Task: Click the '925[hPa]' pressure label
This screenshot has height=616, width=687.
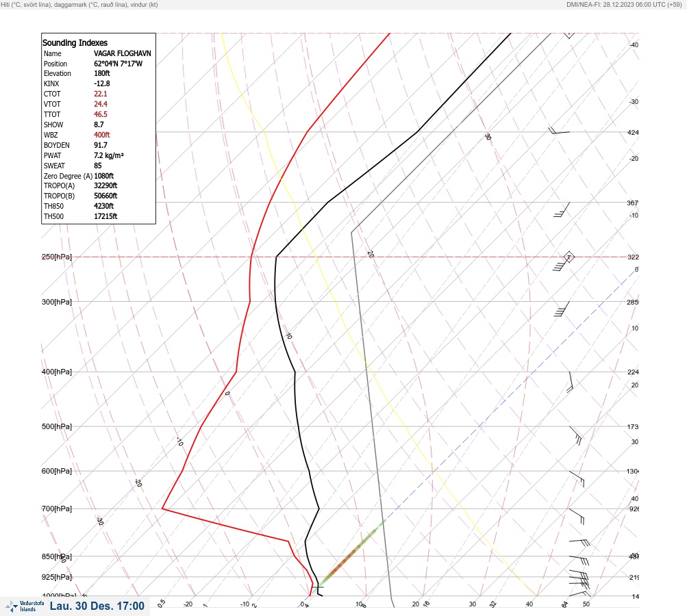Action: [57, 577]
